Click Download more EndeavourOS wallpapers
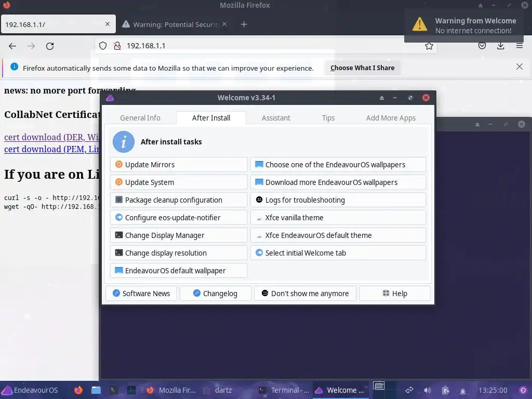The height and width of the screenshot is (399, 532). 338,182
